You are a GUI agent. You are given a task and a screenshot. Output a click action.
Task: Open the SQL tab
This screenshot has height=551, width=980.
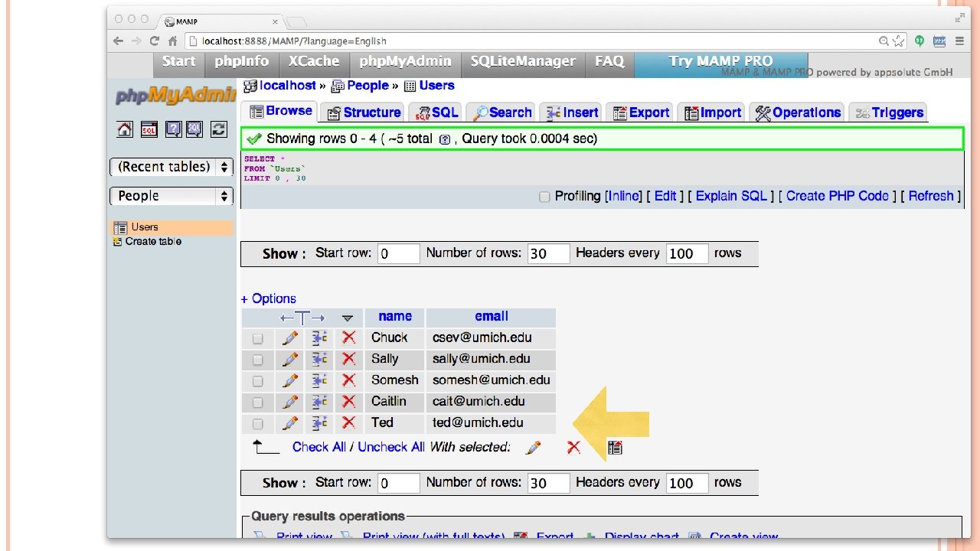pyautogui.click(x=436, y=112)
